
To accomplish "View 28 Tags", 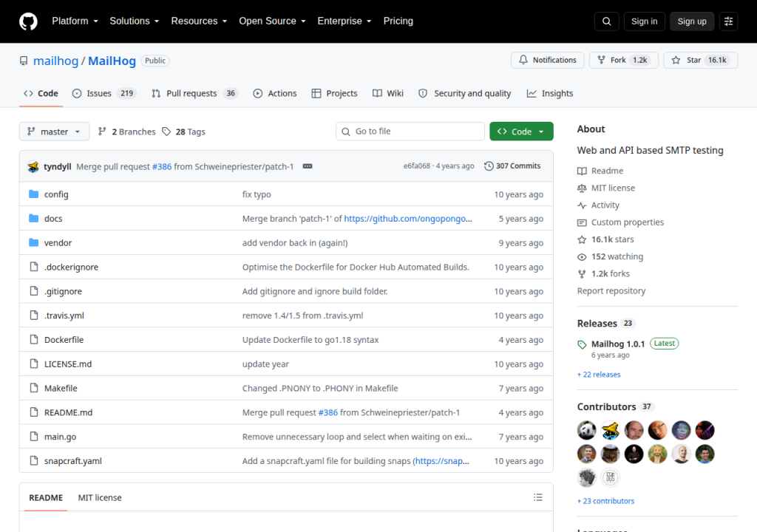I will tap(184, 132).
